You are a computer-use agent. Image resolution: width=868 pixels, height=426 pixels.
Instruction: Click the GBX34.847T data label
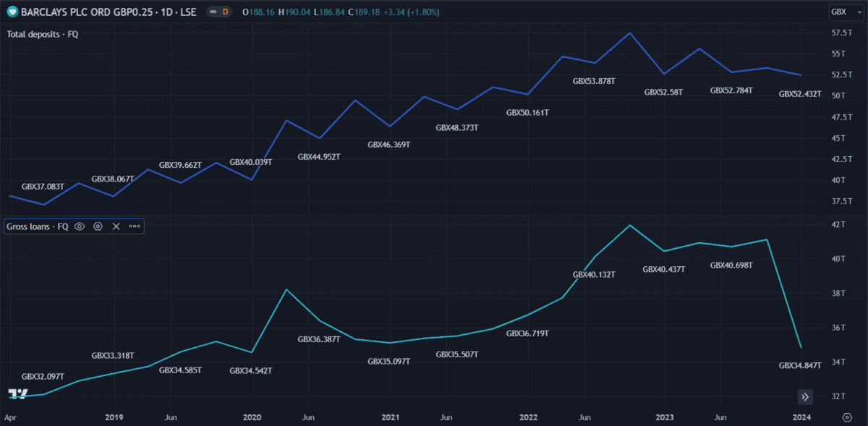click(800, 366)
